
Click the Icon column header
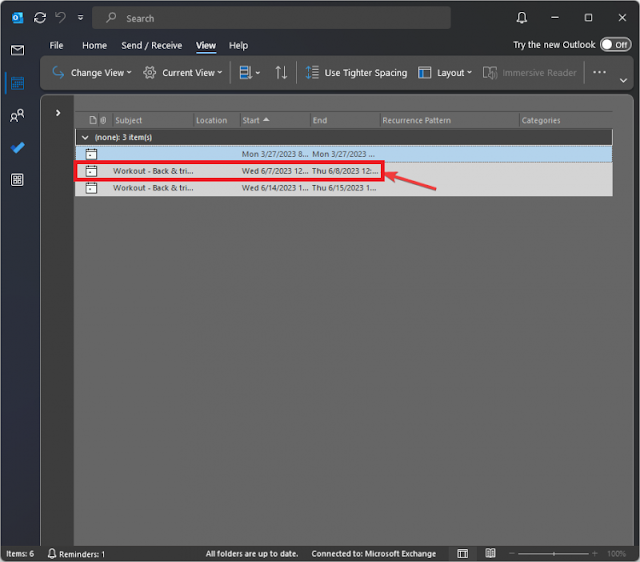coord(93,120)
